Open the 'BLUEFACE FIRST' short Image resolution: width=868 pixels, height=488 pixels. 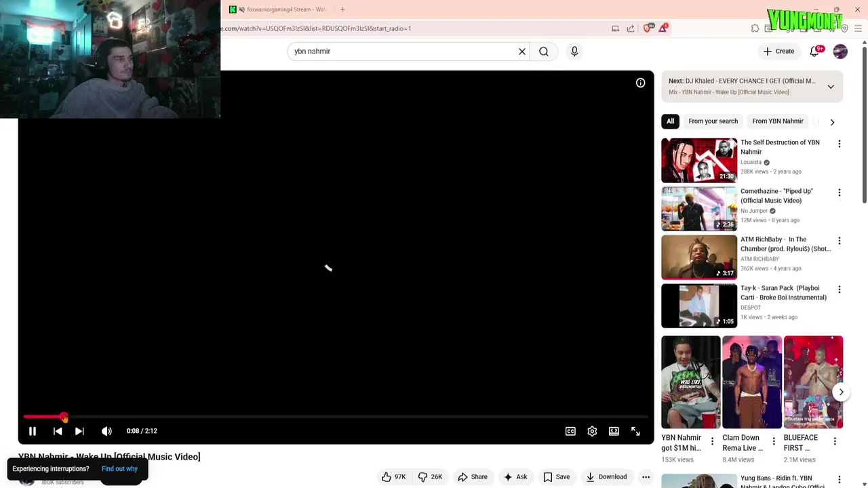tap(813, 382)
